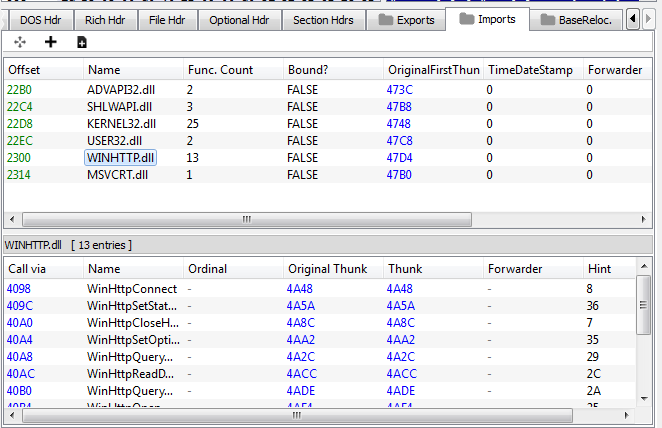Screen dimensions: 662x428
Task: Select the WinHttpSetStat... function row
Action: (x=320, y=306)
